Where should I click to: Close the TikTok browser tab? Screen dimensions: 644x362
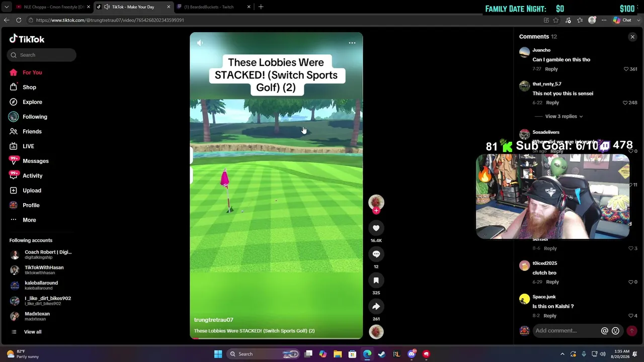click(168, 7)
